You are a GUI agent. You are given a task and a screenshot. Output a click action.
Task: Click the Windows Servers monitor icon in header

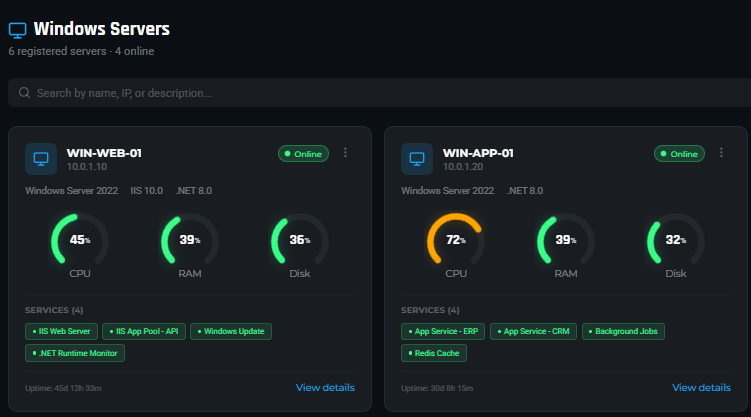(x=17, y=30)
